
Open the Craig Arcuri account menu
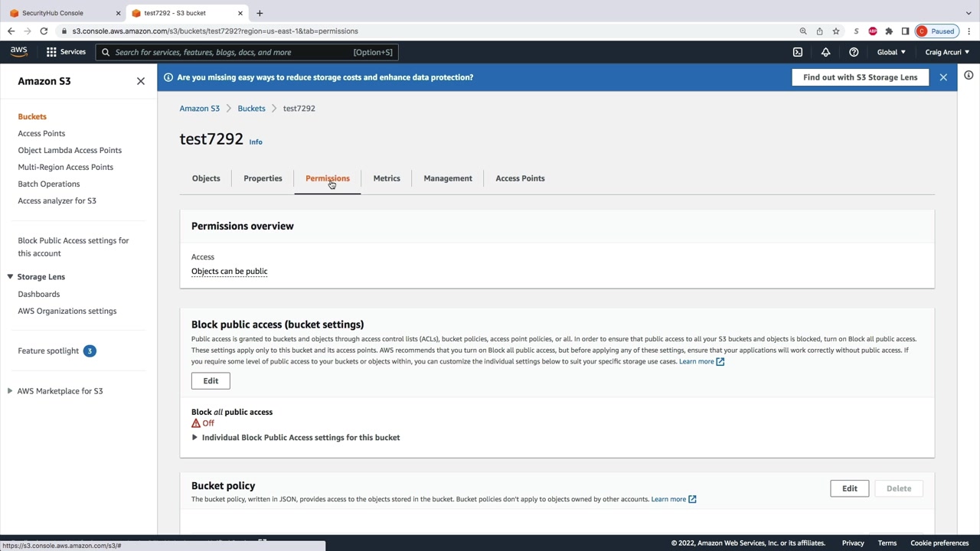947,52
